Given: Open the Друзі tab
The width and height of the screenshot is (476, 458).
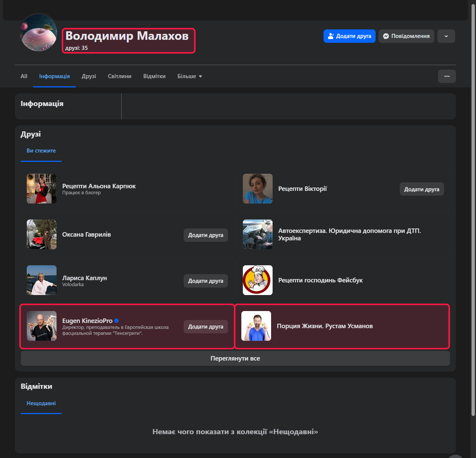Looking at the screenshot, I should pyautogui.click(x=89, y=76).
